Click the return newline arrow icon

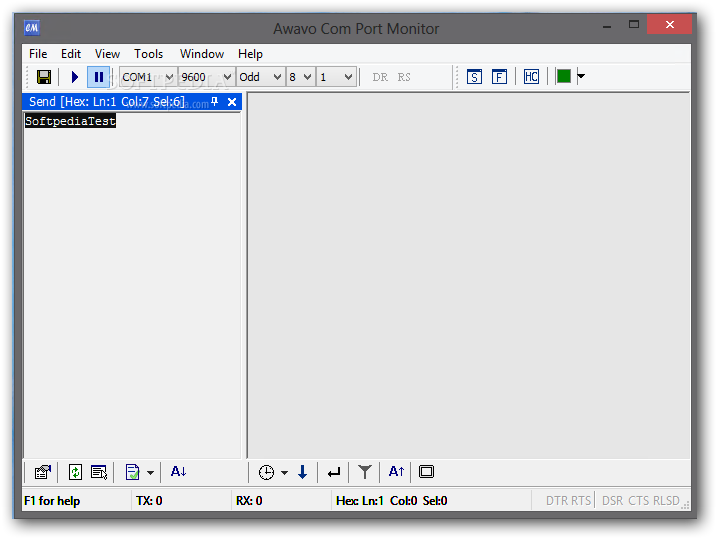(334, 472)
